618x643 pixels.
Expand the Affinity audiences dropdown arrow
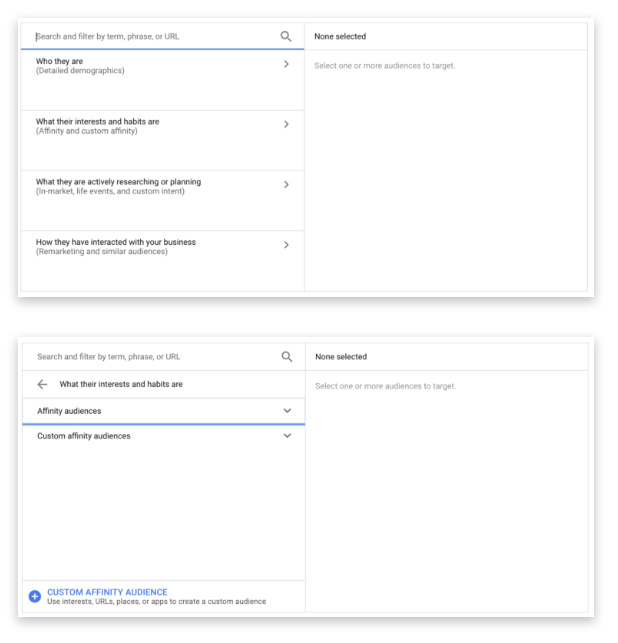coord(287,411)
